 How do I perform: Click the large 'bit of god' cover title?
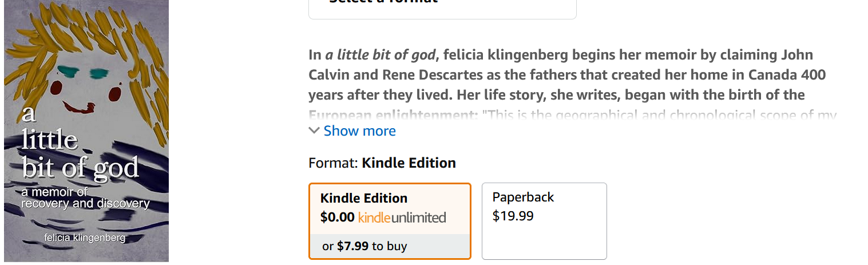(81, 167)
